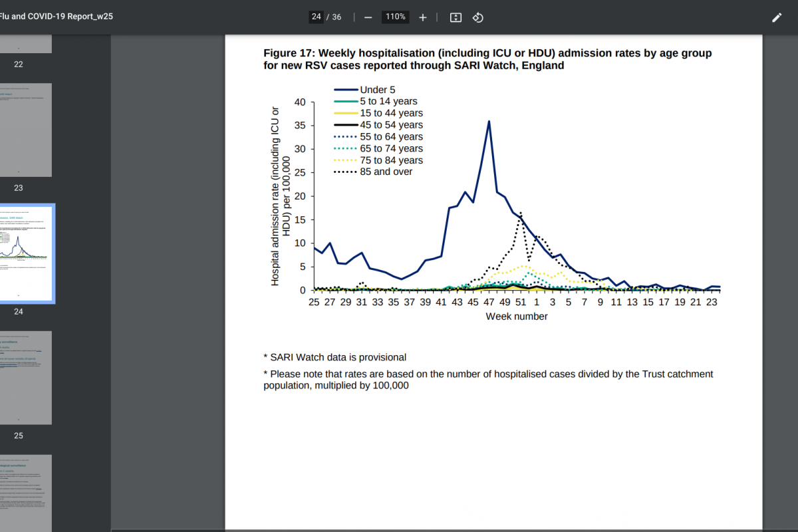This screenshot has width=798, height=532.
Task: Click the "Under 5" legend entry
Action: click(x=378, y=90)
